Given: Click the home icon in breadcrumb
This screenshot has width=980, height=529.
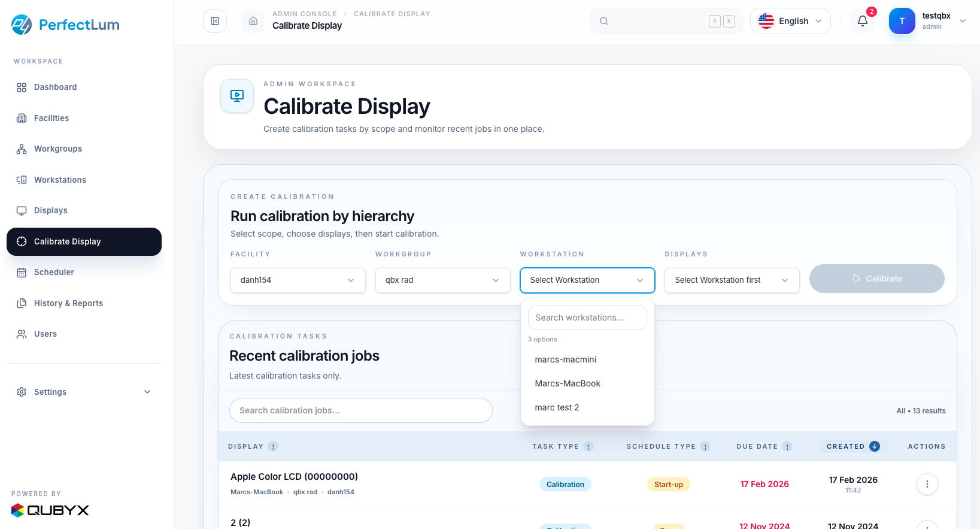Looking at the screenshot, I should [253, 21].
